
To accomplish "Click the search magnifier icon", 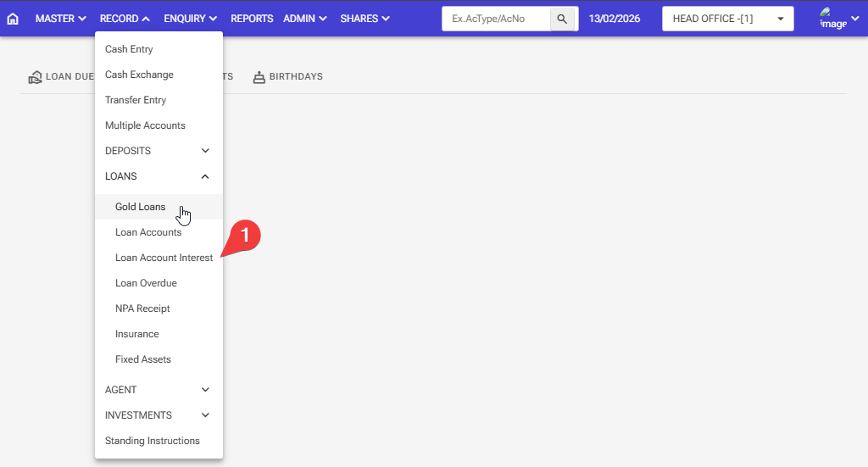I will point(561,19).
